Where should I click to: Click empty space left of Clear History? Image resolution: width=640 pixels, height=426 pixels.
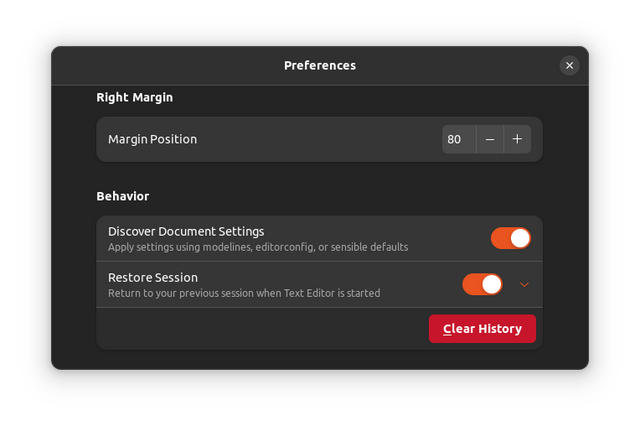click(261, 328)
